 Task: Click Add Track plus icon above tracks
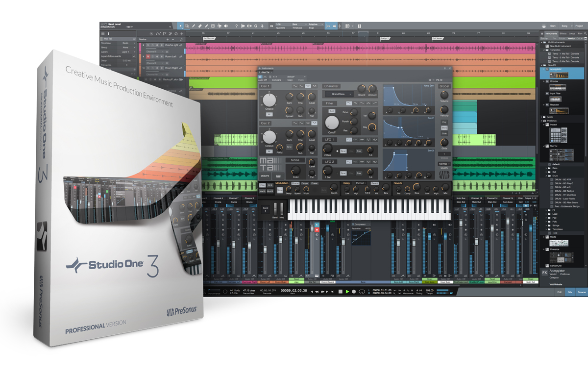pos(182,34)
